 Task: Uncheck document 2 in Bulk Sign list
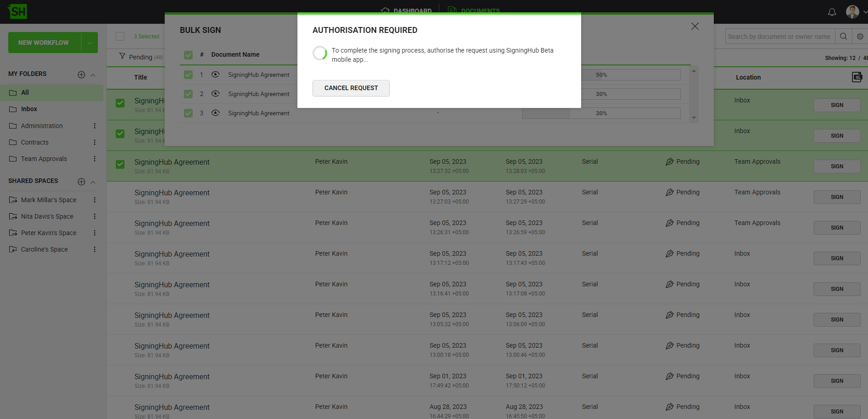(x=188, y=94)
